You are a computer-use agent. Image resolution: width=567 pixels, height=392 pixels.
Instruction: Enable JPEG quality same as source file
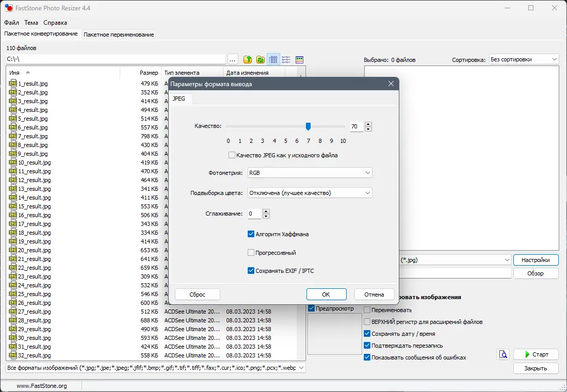pos(232,155)
